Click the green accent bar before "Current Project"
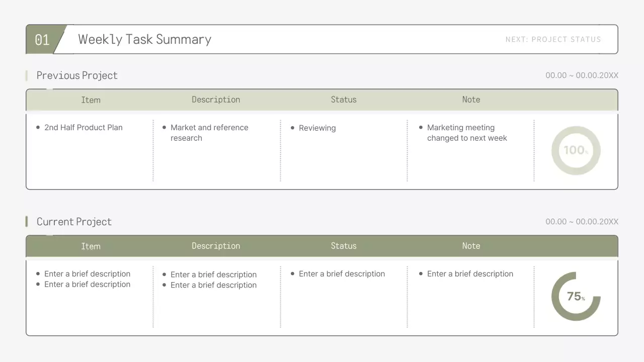Image resolution: width=644 pixels, height=362 pixels. (27, 221)
